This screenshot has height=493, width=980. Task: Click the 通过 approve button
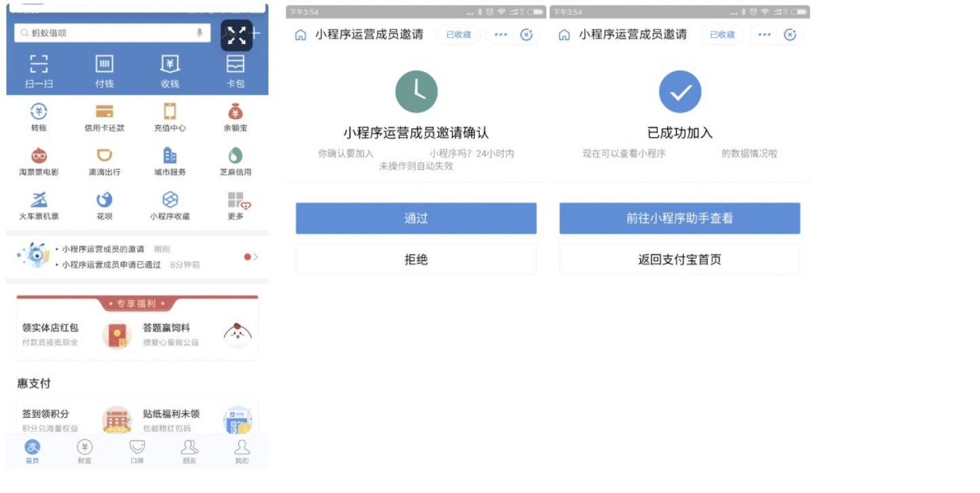point(416,219)
